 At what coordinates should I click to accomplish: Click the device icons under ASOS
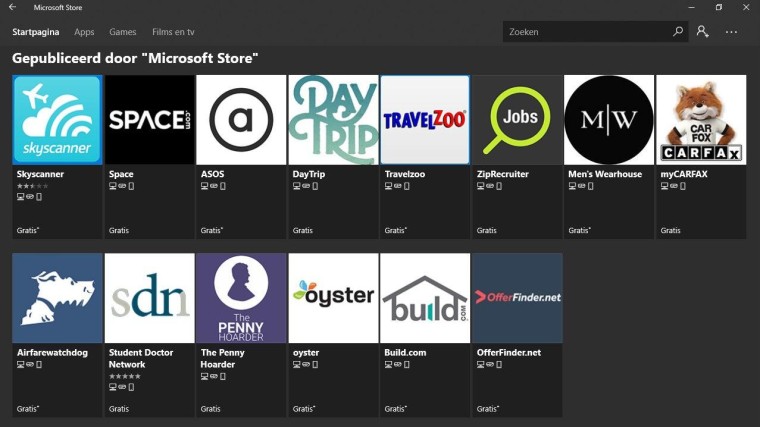(x=213, y=186)
